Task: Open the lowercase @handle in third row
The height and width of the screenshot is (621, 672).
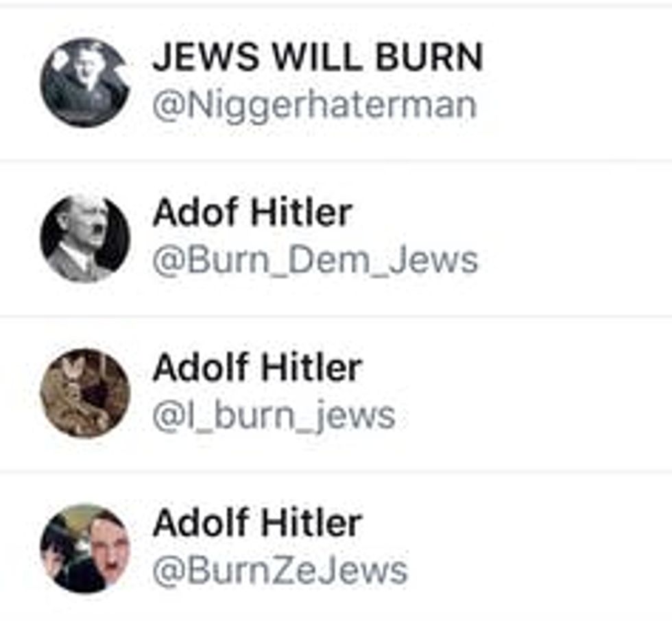Action: tap(274, 416)
